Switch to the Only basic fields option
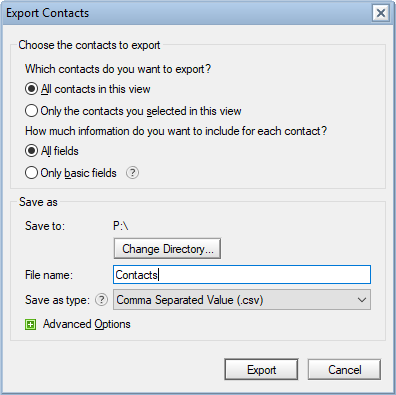The image size is (396, 395). (x=31, y=173)
